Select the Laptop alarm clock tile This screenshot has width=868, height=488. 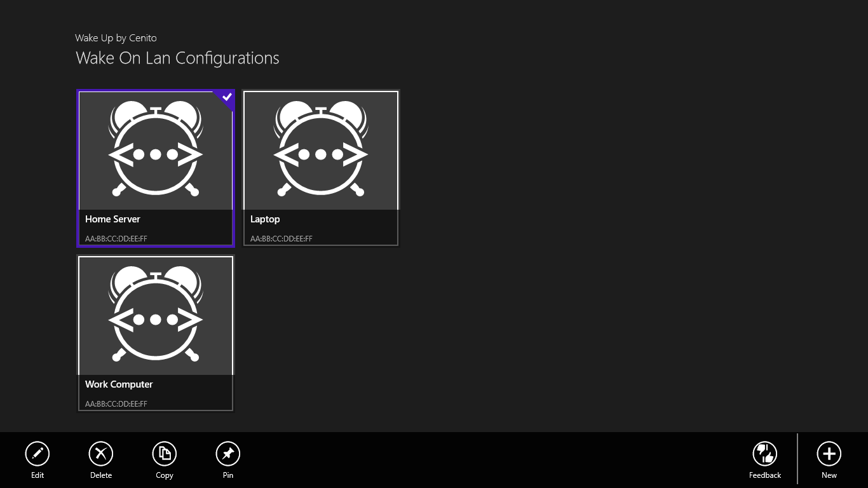321,168
